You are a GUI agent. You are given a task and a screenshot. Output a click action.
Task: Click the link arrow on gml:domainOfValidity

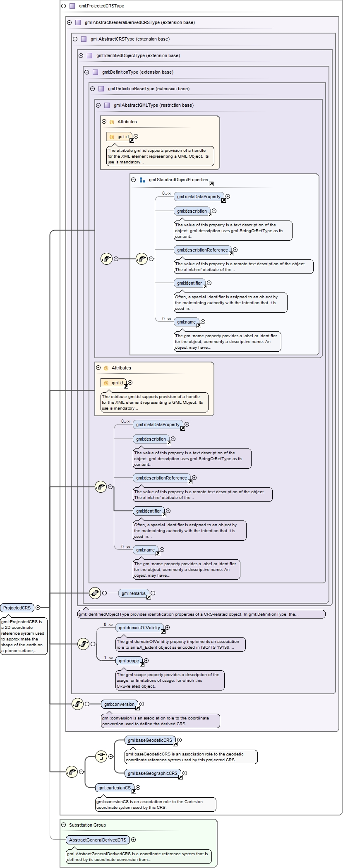[163, 631]
